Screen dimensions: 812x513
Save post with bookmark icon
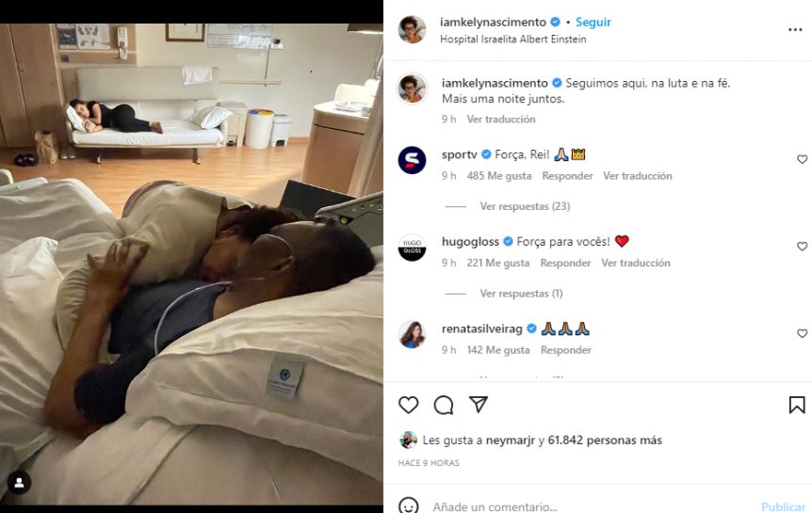tap(797, 405)
